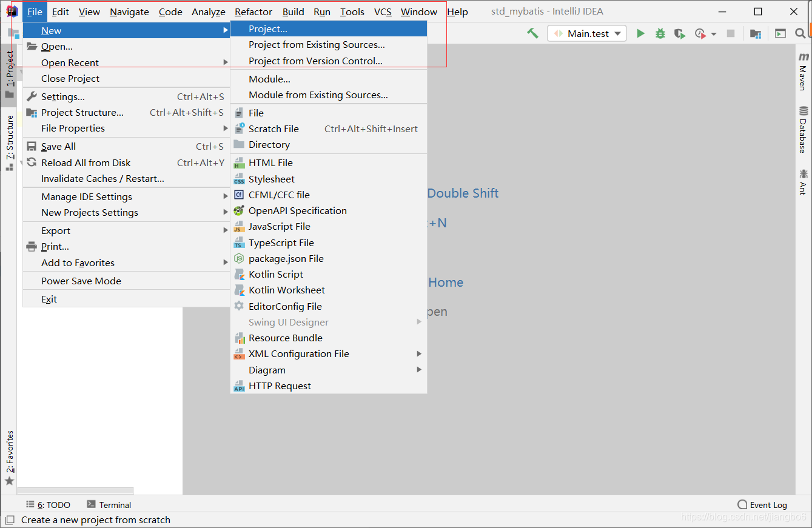
Task: Open the Event Log panel
Action: coord(762,505)
